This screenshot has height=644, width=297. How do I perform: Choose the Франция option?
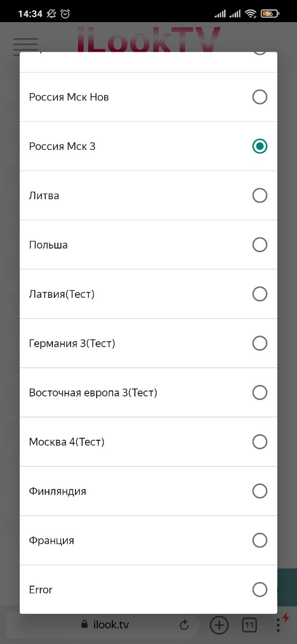148,541
